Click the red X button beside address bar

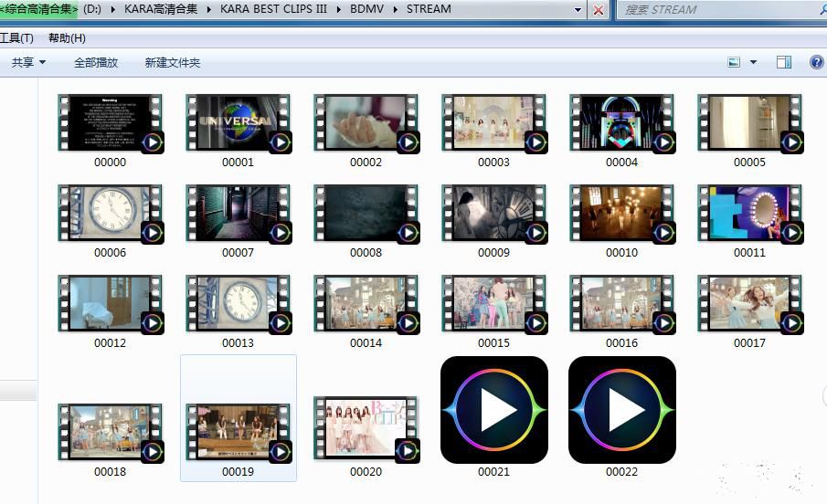click(x=599, y=10)
